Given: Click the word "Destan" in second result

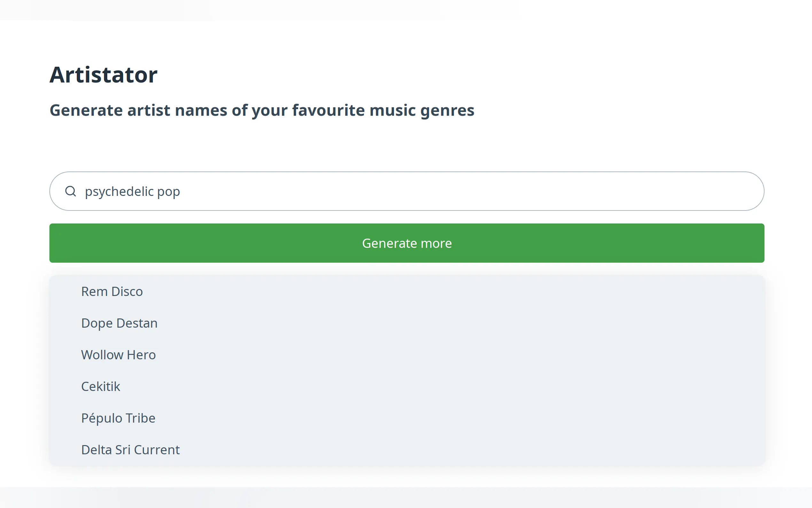Looking at the screenshot, I should pos(137,323).
